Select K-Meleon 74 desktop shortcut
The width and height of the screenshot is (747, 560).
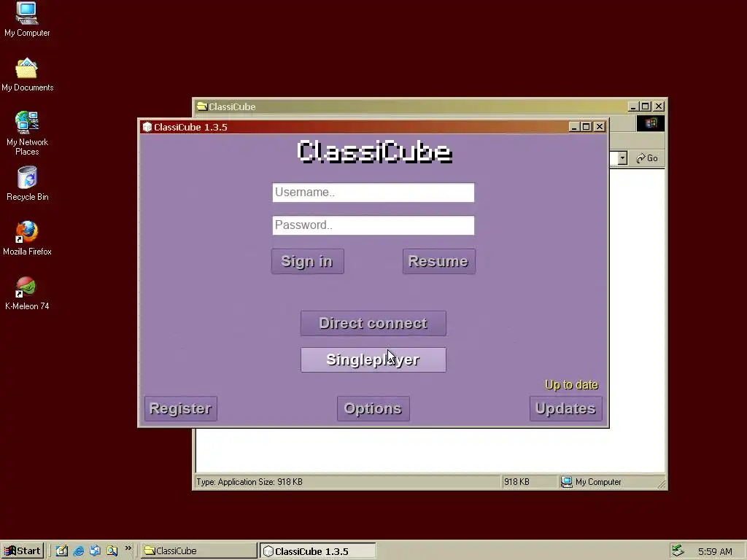(x=27, y=293)
